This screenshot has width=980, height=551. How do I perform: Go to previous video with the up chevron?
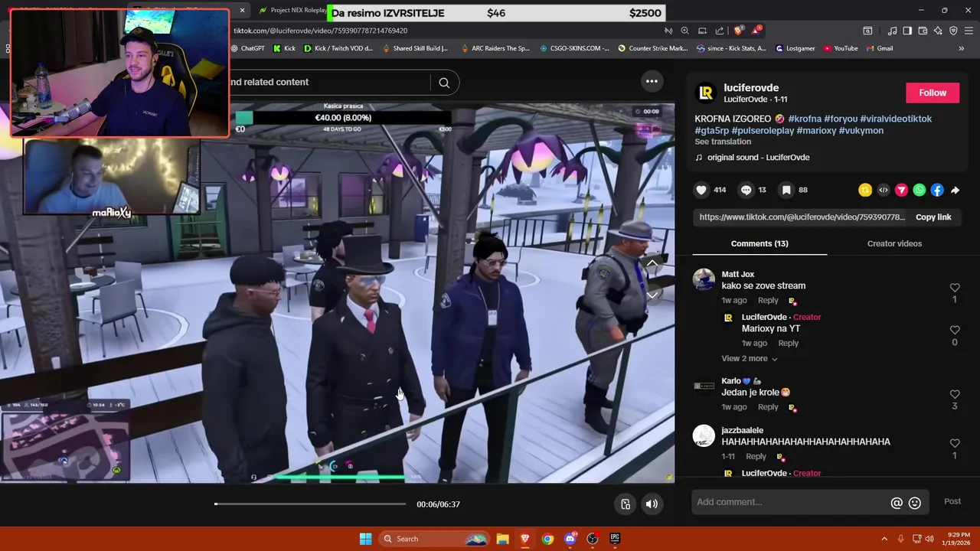point(652,263)
